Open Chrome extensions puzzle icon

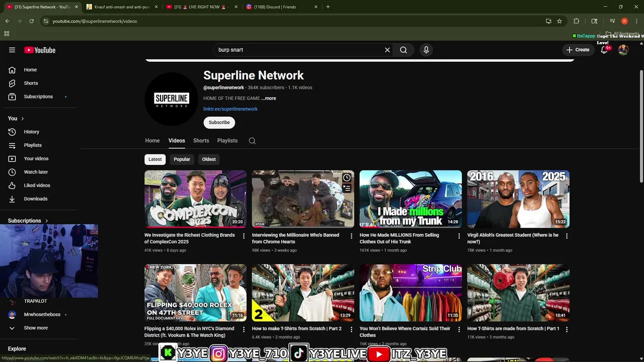click(577, 21)
